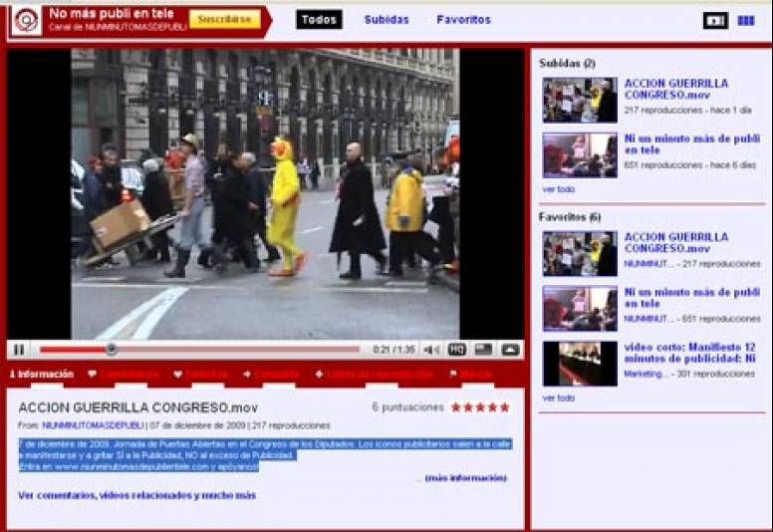Open video in full-screen mode
Viewport: 773px width, 532px height.
point(510,350)
